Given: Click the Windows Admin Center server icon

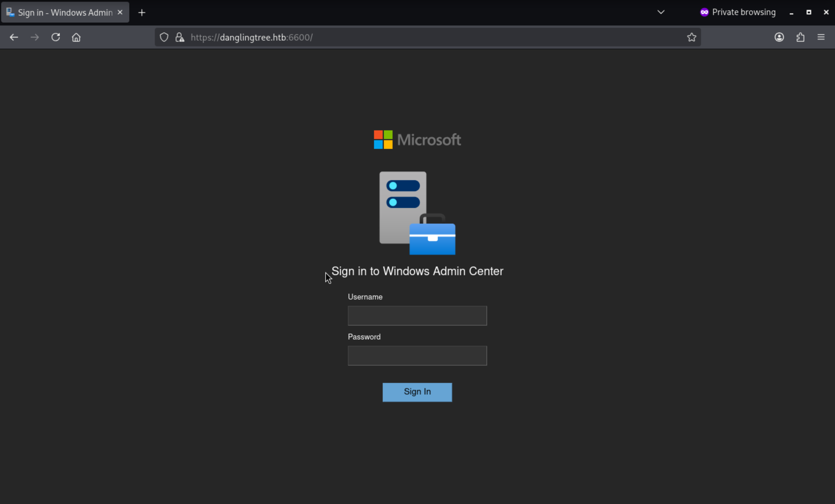Looking at the screenshot, I should click(x=417, y=213).
